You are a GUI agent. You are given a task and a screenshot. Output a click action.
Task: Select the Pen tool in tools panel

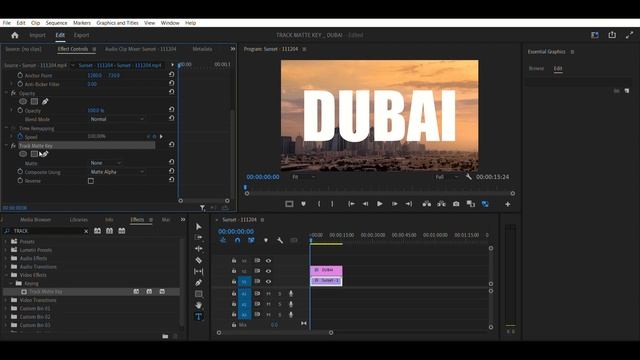pyautogui.click(x=199, y=282)
